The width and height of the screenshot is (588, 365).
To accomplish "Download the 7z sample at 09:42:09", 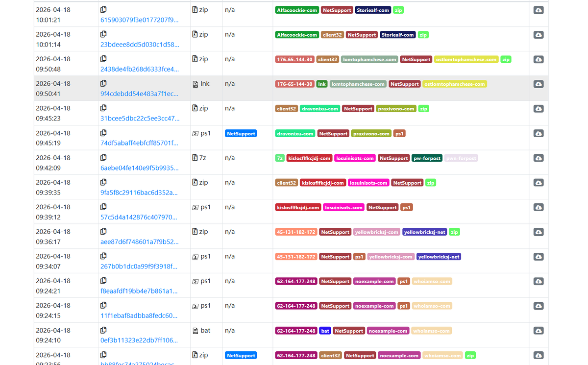I will click(x=538, y=158).
